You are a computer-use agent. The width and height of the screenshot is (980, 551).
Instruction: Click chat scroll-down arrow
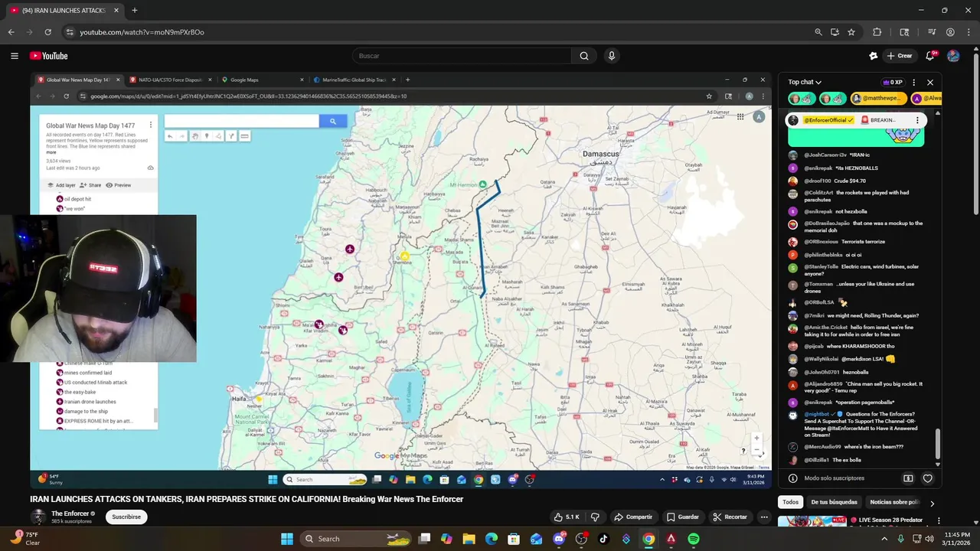(937, 465)
